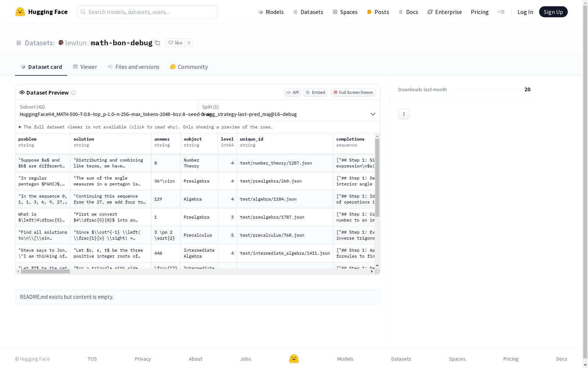This screenshot has height=368, width=588.
Task: Click cell test/intermediate_algebra/1411.json
Action: [285, 253]
